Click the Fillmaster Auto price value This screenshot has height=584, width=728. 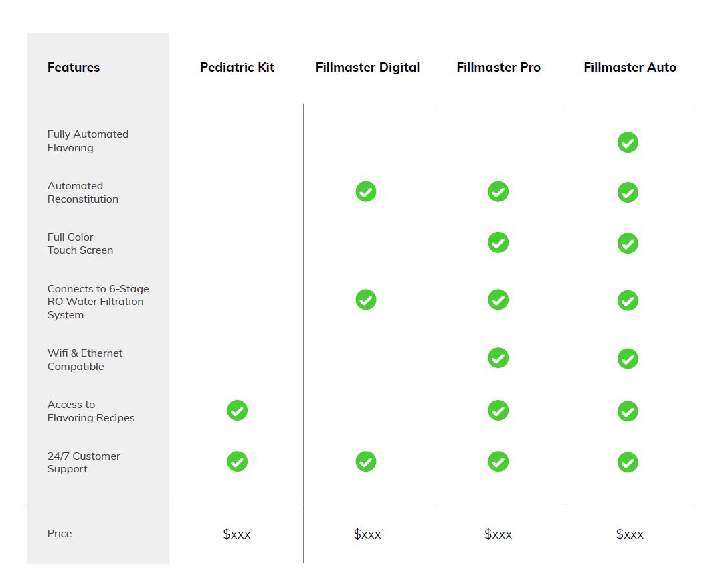pos(630,534)
